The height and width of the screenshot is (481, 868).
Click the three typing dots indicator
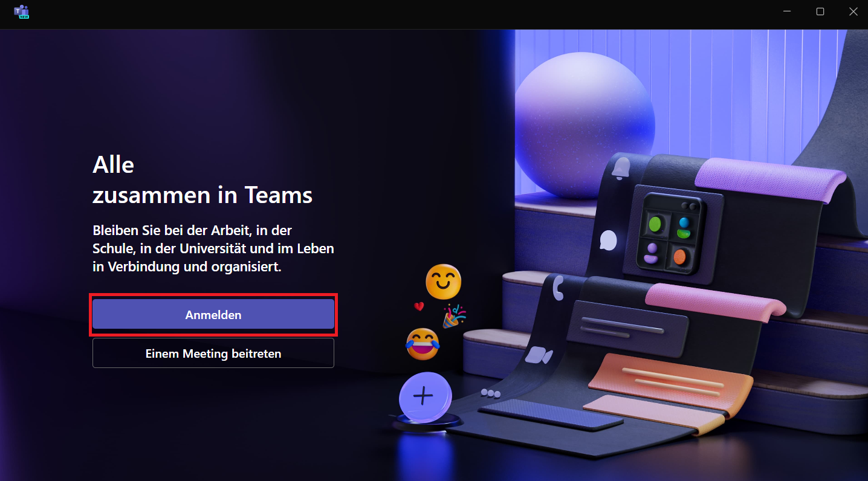(x=491, y=393)
